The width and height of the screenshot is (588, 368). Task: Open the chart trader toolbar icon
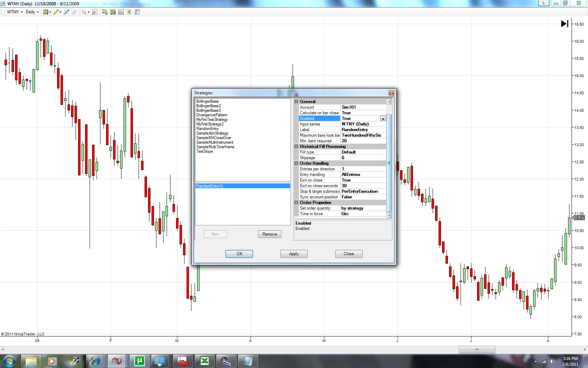(x=105, y=12)
